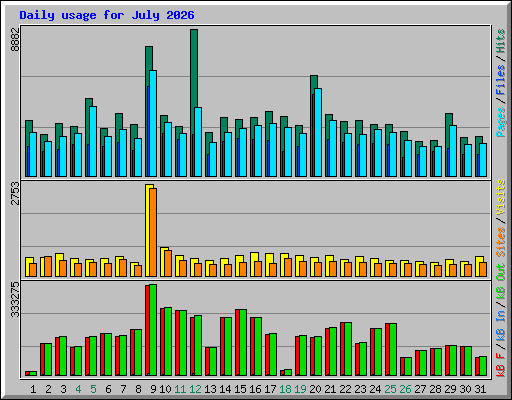
Task: Click day number 10 on the axis
Action: coord(165,389)
